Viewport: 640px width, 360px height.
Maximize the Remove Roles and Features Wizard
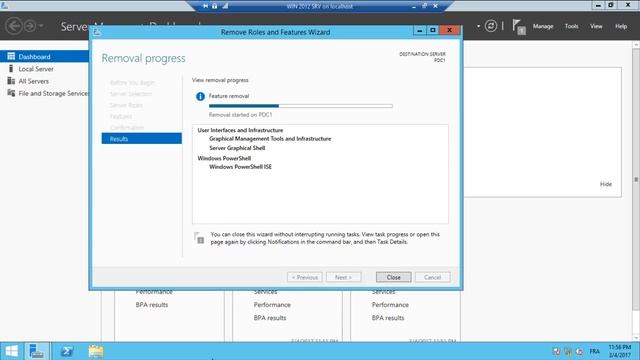(x=433, y=30)
